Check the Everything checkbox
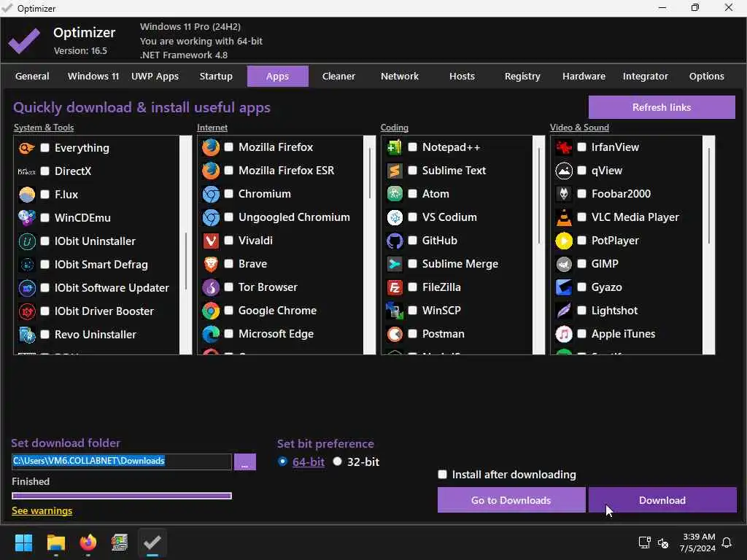 point(44,147)
